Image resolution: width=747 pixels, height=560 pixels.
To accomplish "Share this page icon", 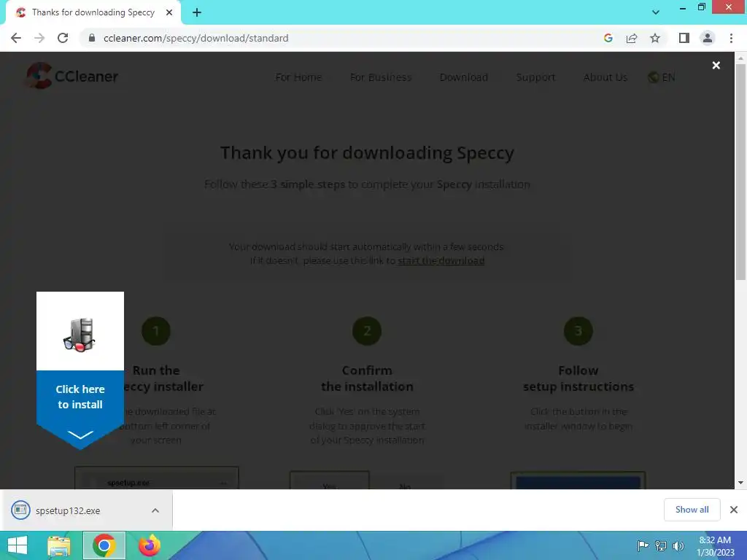I will pyautogui.click(x=632, y=38).
